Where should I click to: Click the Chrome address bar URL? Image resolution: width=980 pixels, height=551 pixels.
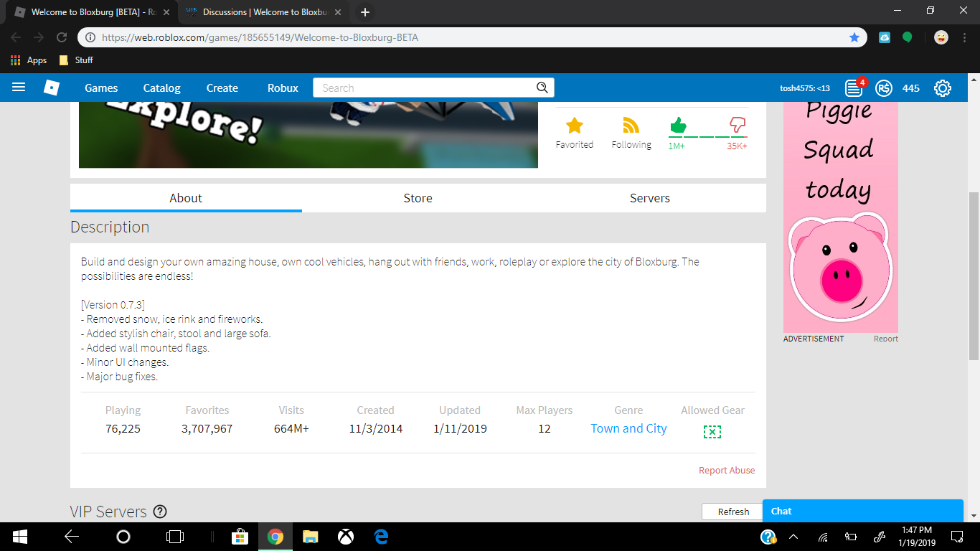point(260,37)
